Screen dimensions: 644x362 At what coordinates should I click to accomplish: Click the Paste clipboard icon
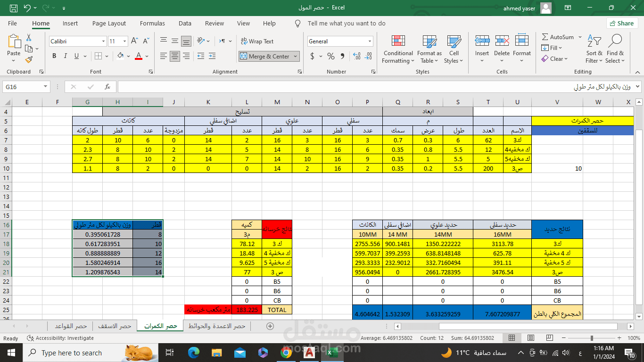tap(14, 41)
